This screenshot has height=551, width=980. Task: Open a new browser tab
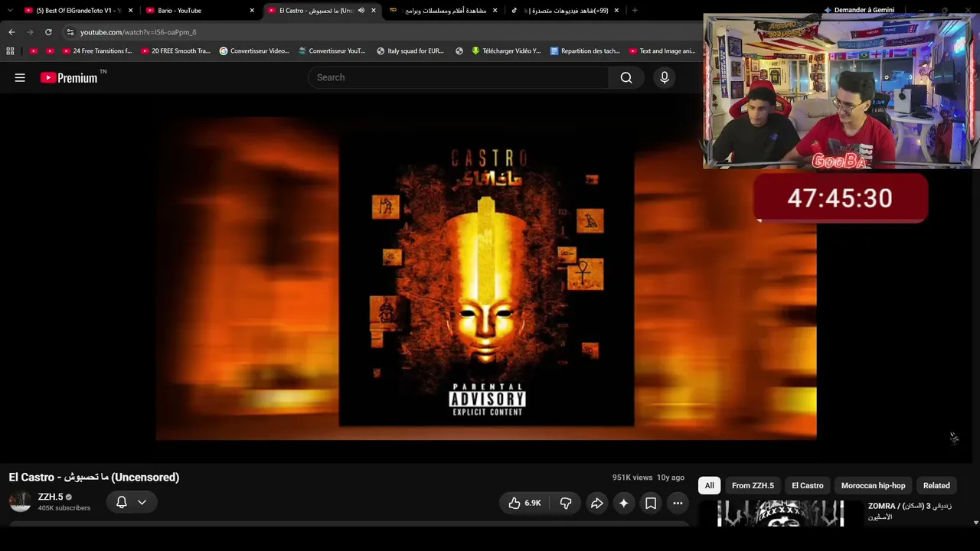tap(635, 11)
